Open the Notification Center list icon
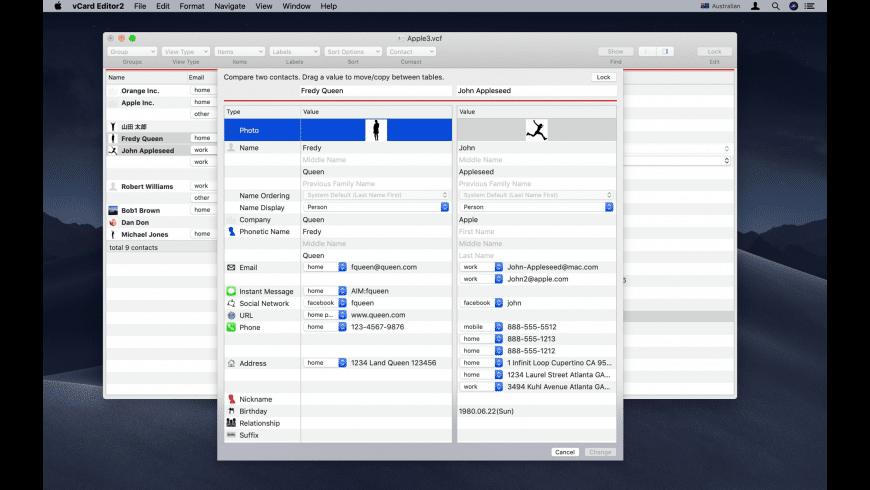 (810, 6)
